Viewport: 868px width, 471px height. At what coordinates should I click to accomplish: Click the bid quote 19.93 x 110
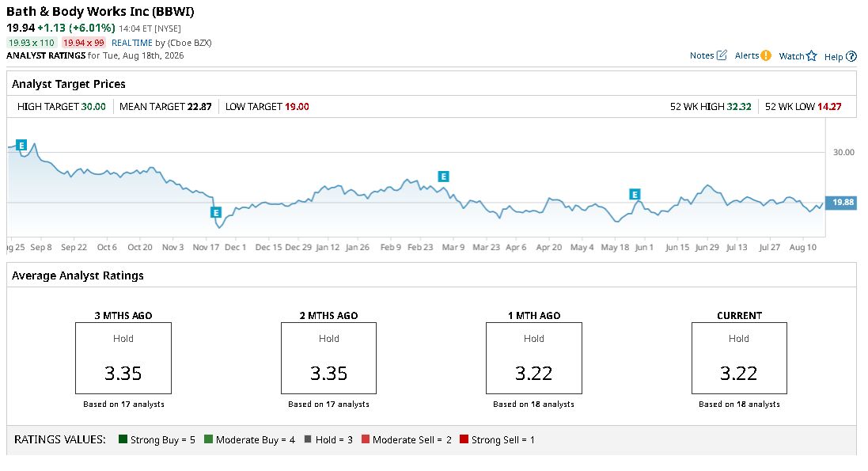tap(32, 43)
